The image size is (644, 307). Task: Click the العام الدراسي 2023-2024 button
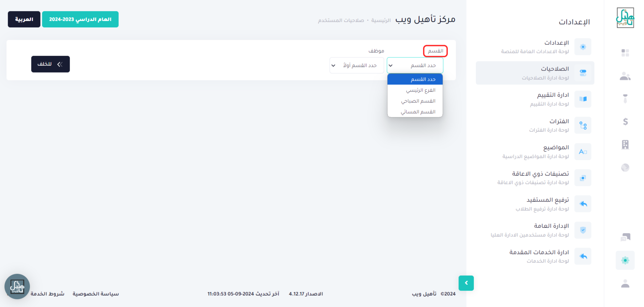(80, 19)
